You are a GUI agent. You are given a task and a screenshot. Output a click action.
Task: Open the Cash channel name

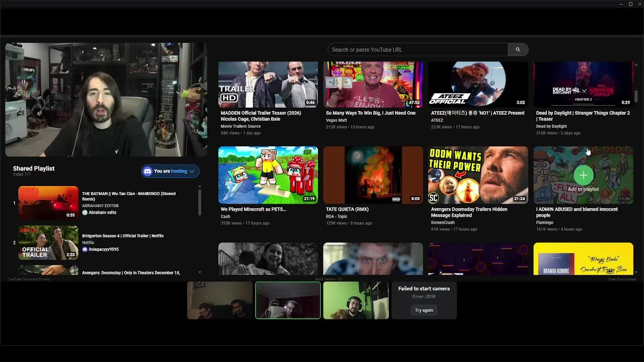[225, 216]
